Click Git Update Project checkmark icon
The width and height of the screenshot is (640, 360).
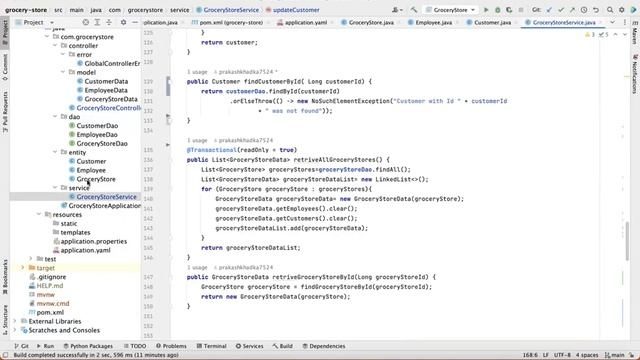tap(549, 10)
